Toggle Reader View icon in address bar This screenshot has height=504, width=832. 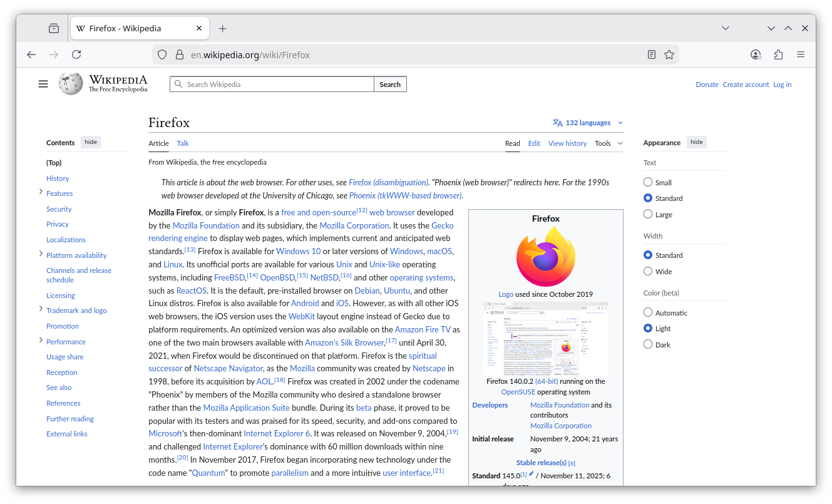(652, 54)
